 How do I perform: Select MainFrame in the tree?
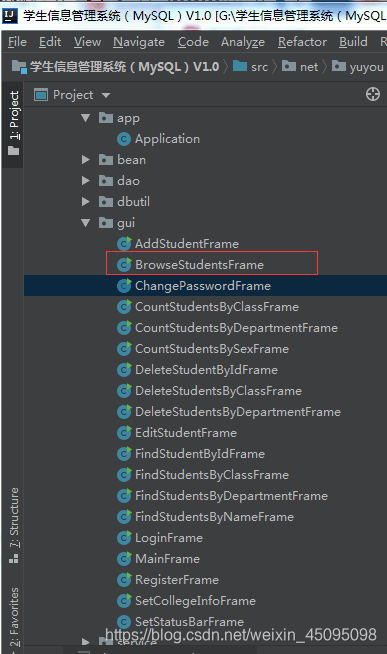pos(167,558)
